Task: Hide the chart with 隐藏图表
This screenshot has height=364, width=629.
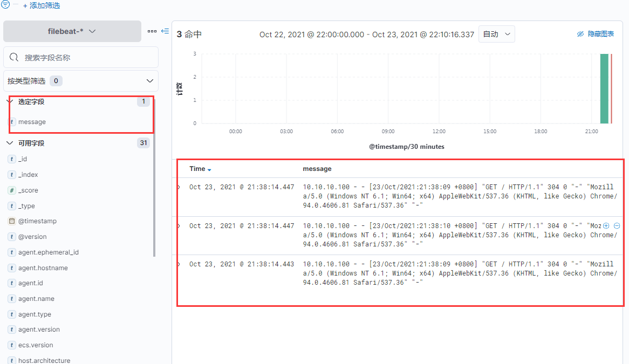Action: coord(596,34)
